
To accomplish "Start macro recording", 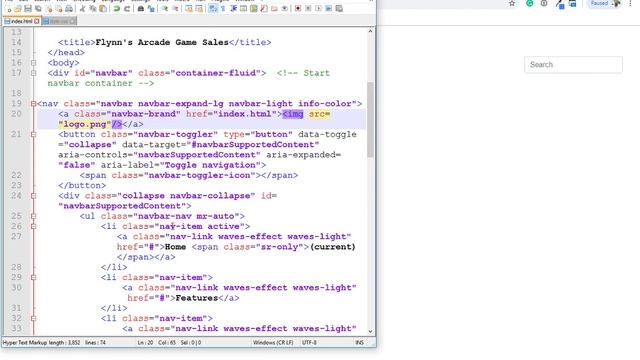I will [x=298, y=9].
